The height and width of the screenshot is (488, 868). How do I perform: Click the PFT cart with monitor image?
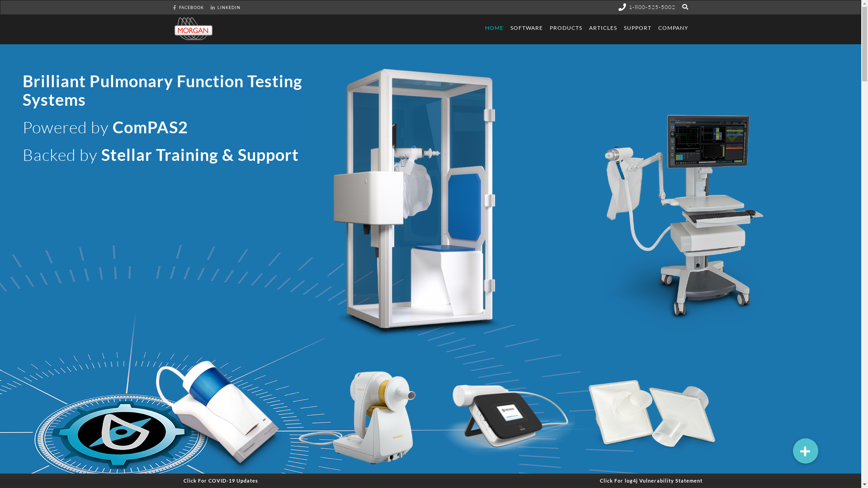click(684, 216)
